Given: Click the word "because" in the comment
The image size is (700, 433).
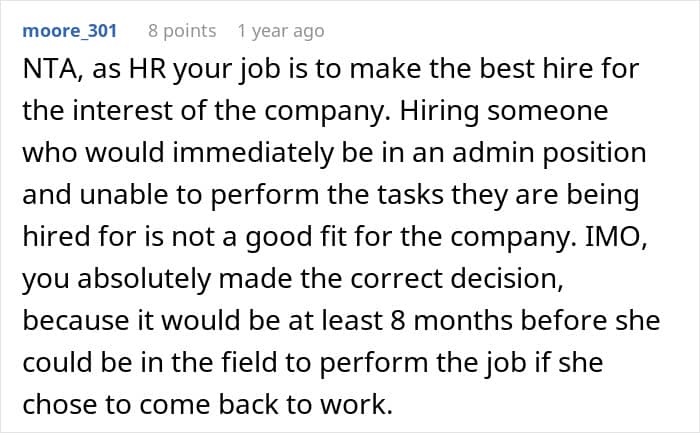Looking at the screenshot, I should tap(73, 322).
